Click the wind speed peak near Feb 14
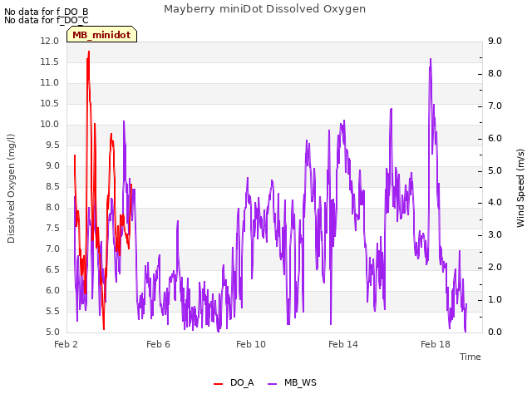The image size is (532, 399). coord(344,121)
